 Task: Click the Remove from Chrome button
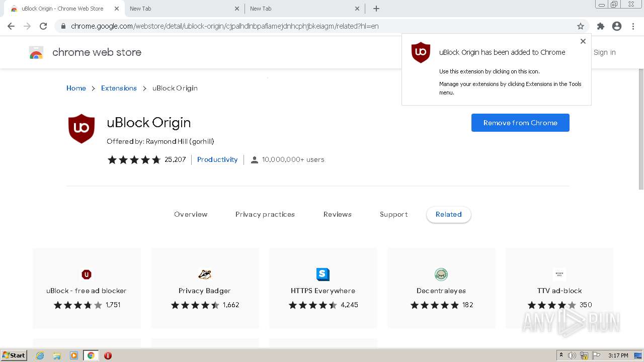(520, 123)
